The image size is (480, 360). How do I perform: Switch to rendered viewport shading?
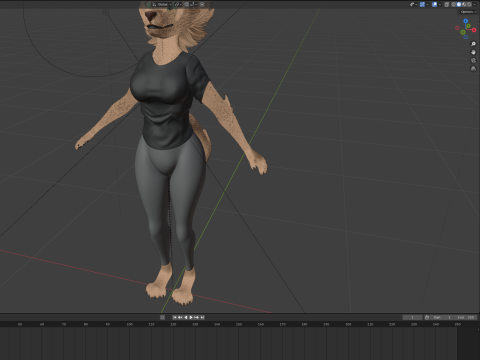(x=469, y=4)
